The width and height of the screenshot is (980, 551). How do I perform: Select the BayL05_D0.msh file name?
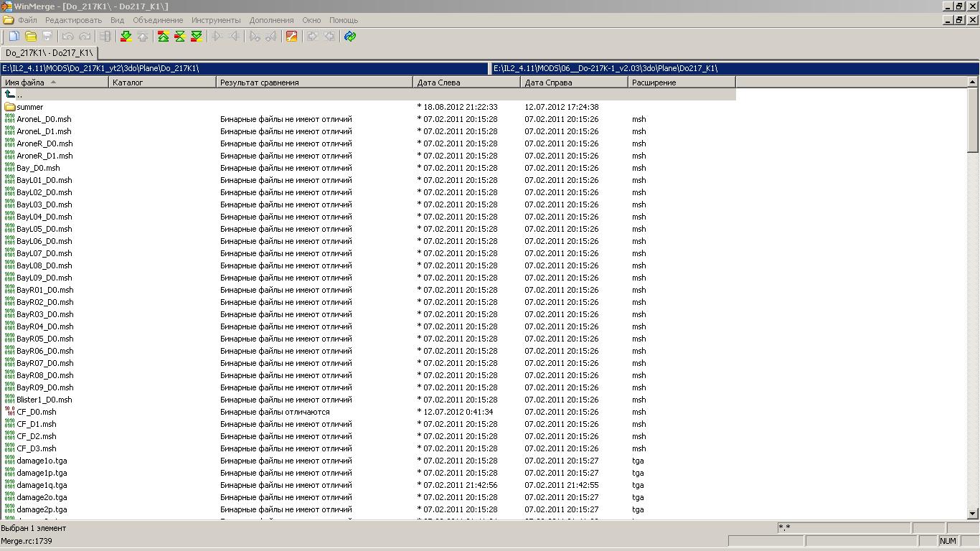click(44, 229)
